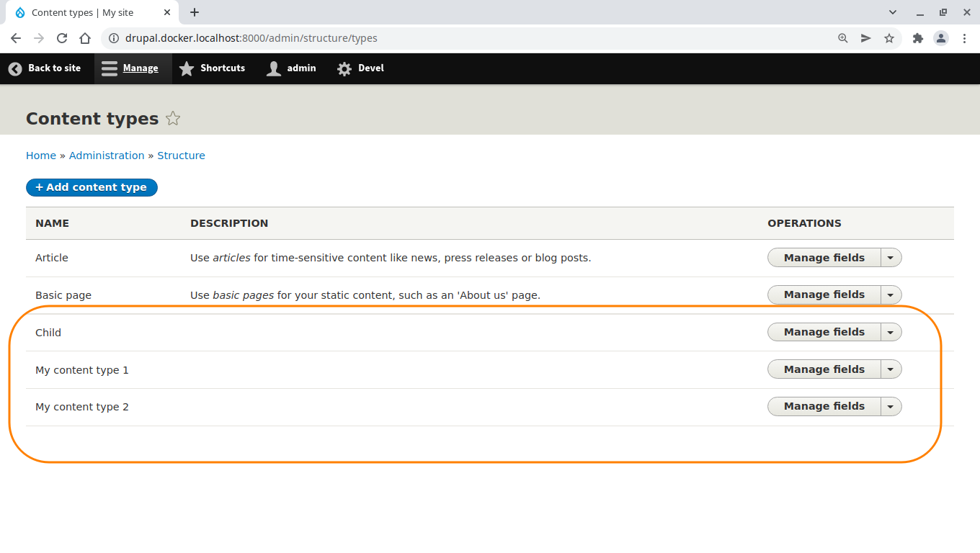Open a new browser tab

click(x=195, y=12)
